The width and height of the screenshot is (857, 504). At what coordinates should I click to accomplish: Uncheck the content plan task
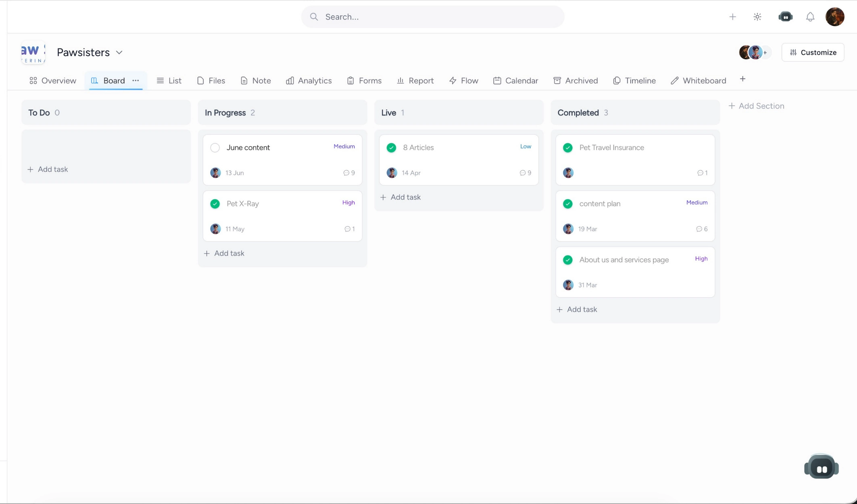(568, 204)
